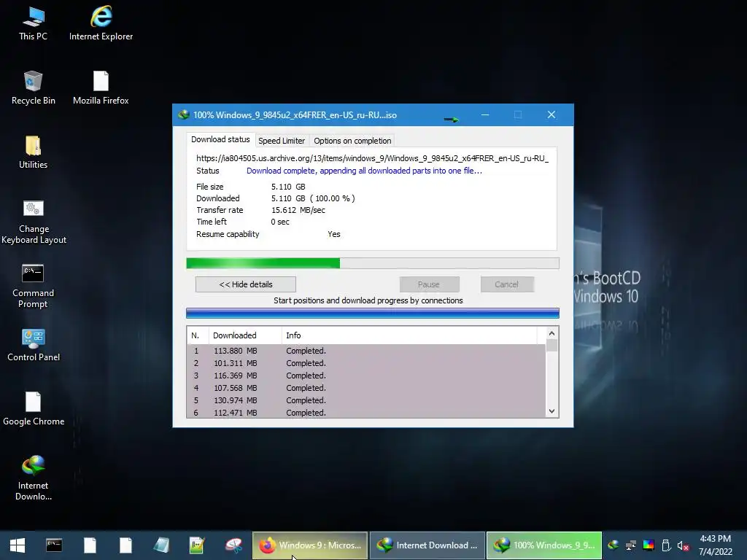The image size is (747, 560).
Task: Select Command Prompt desktop icon
Action: [33, 286]
